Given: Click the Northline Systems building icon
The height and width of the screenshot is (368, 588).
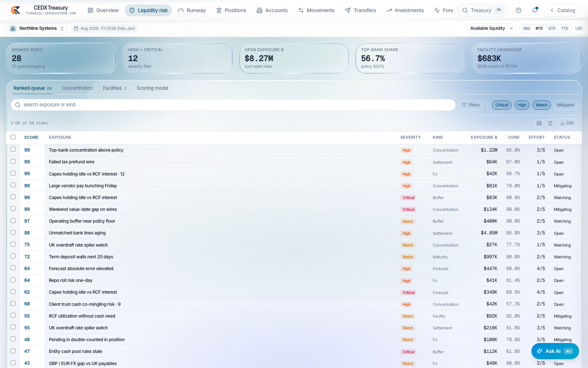Looking at the screenshot, I should [13, 28].
